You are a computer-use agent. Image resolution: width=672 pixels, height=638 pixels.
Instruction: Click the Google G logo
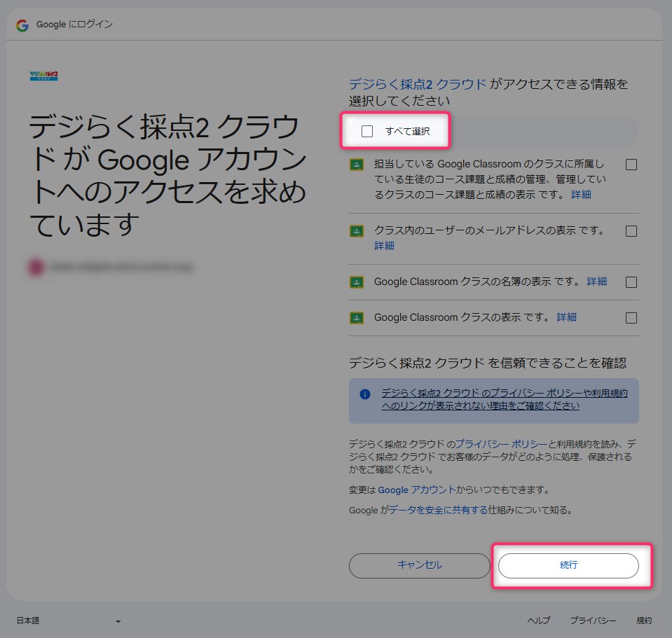(22, 25)
